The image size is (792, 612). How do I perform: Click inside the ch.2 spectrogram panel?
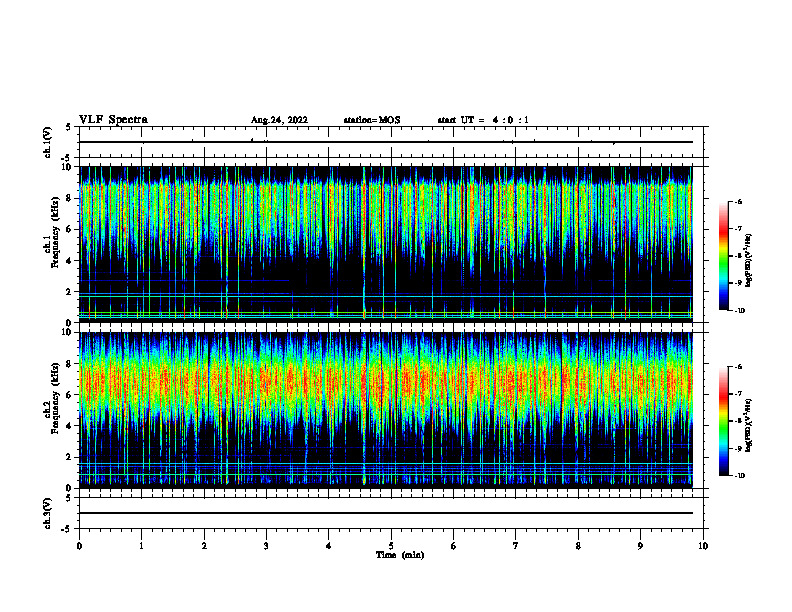point(386,409)
